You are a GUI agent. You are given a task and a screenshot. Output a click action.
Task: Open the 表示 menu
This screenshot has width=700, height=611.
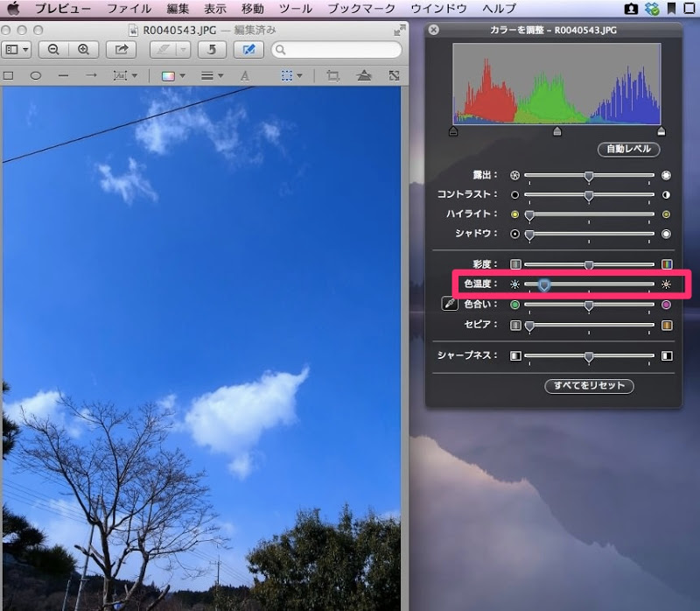pyautogui.click(x=215, y=9)
